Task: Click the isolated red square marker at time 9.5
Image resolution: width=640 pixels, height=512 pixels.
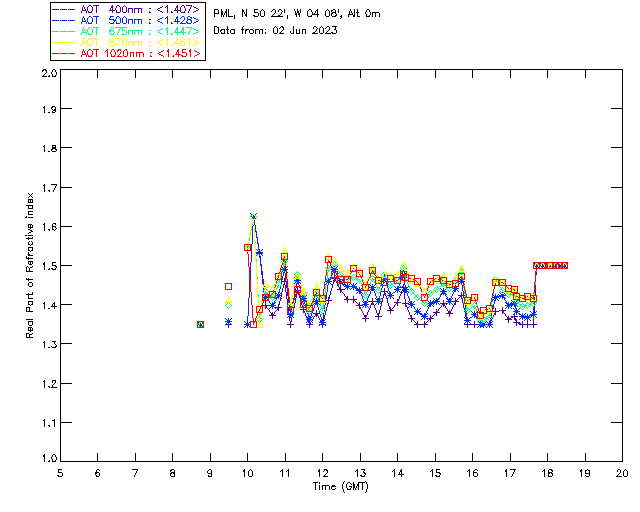Action: (x=229, y=287)
